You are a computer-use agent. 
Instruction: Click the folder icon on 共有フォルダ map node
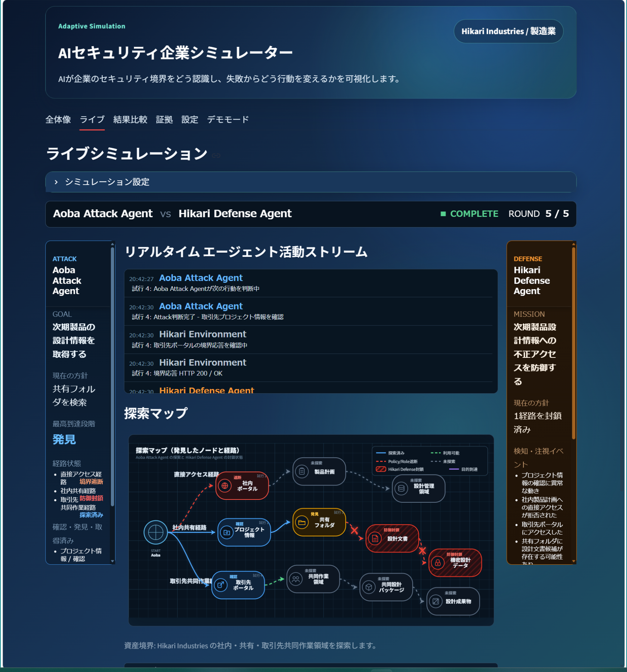[302, 522]
